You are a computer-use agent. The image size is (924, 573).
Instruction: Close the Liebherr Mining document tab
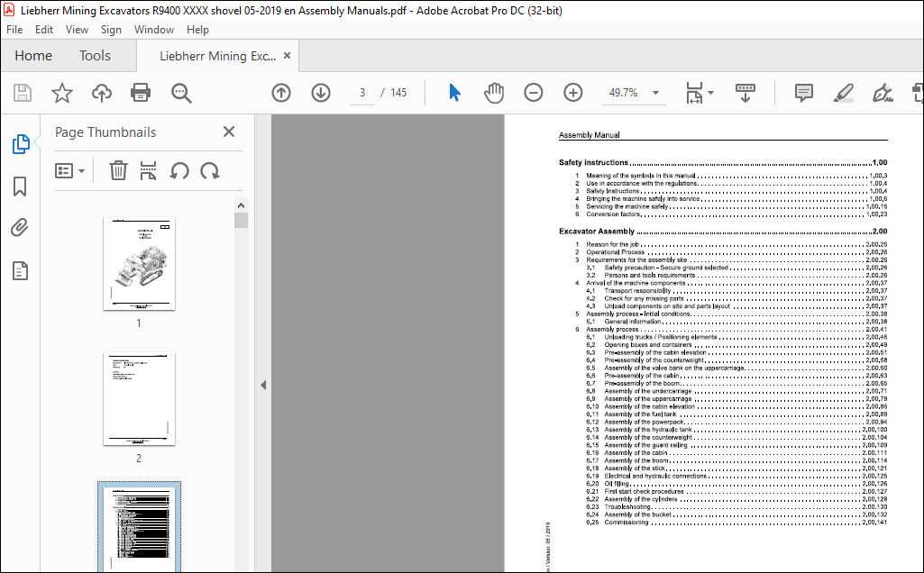(x=287, y=55)
